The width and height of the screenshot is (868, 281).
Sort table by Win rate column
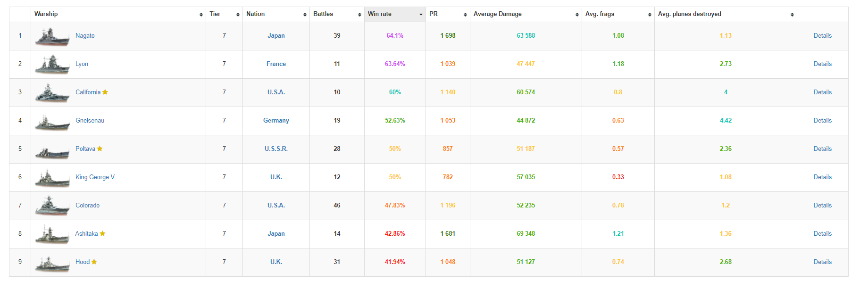coord(394,14)
